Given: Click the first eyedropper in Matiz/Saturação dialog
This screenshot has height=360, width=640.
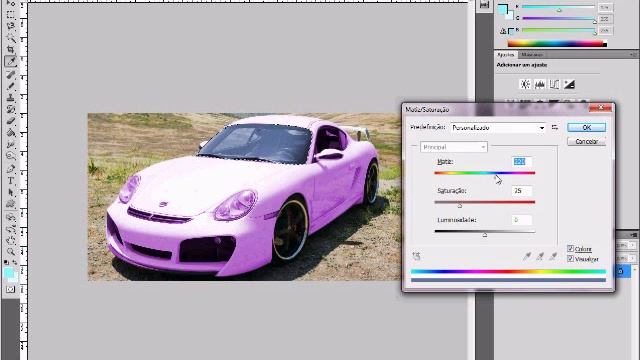Looking at the screenshot, I should (x=527, y=256).
